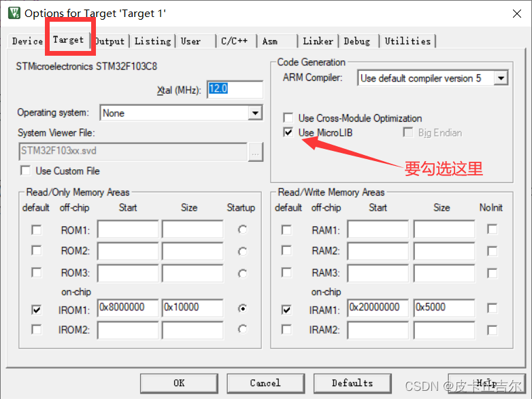
Task: Click the Defaults button
Action: click(352, 383)
